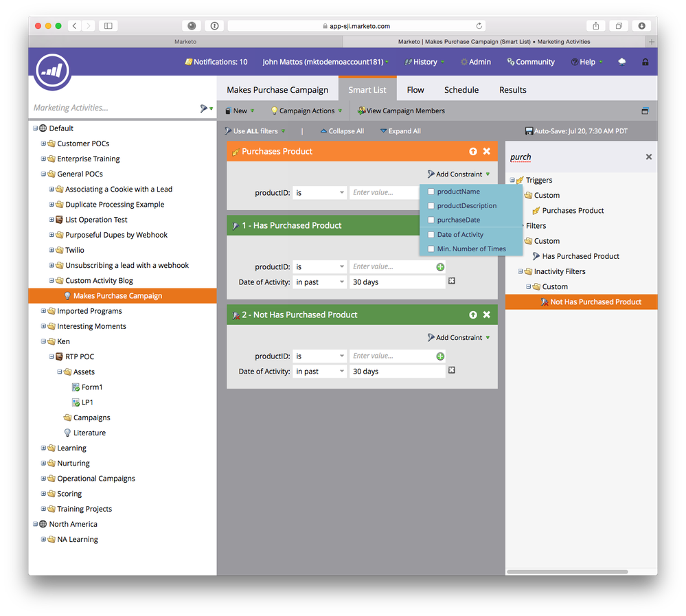Switch to the Flow tab
686x616 pixels.
415,90
